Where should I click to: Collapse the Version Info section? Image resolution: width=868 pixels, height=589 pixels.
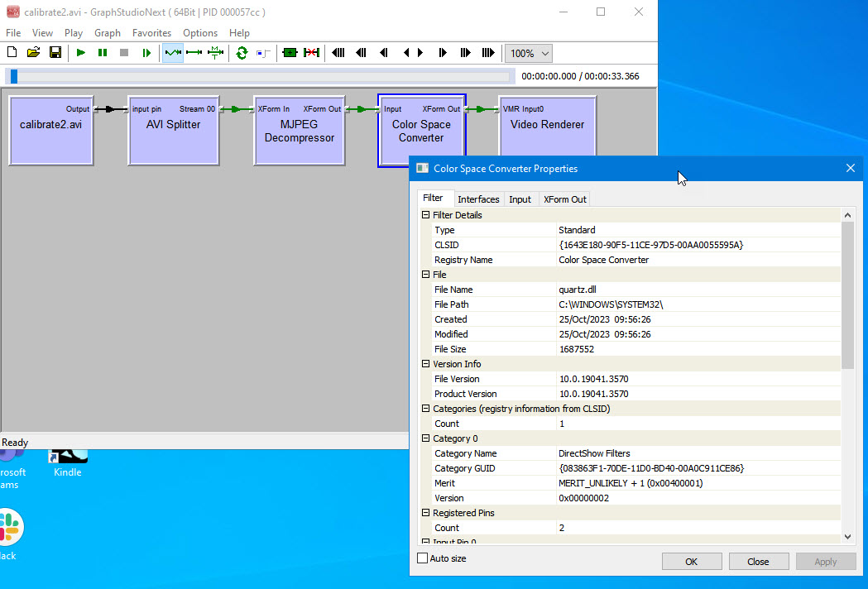pos(425,364)
